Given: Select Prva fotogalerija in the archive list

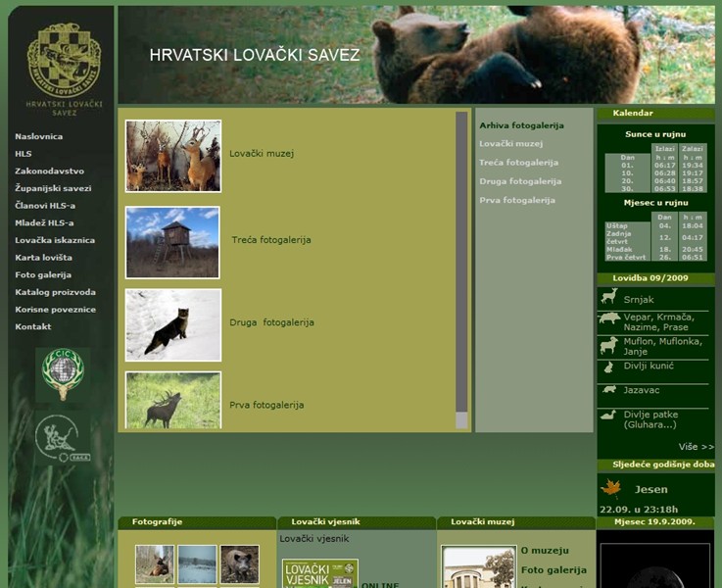Looking at the screenshot, I should pos(517,200).
